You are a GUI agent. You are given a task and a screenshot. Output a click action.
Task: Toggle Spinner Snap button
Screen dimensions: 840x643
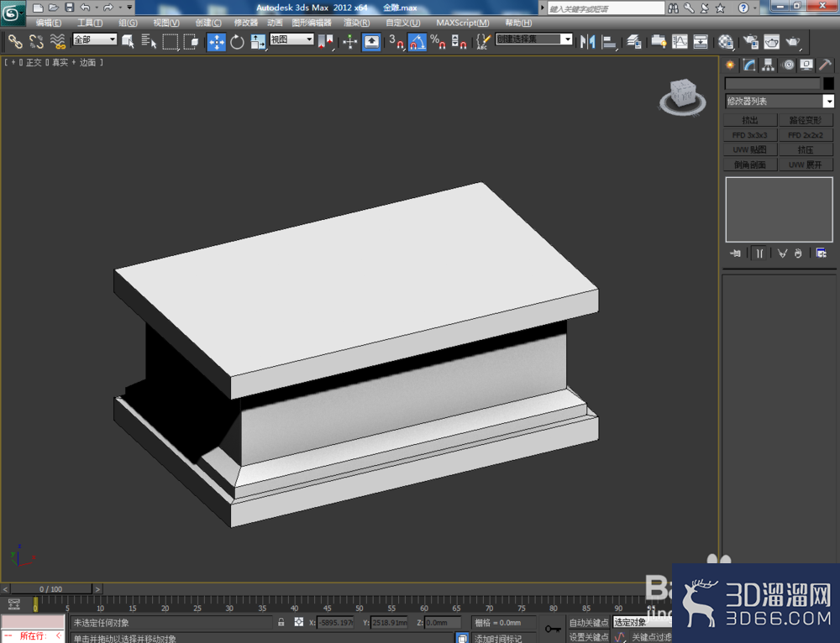pyautogui.click(x=459, y=42)
